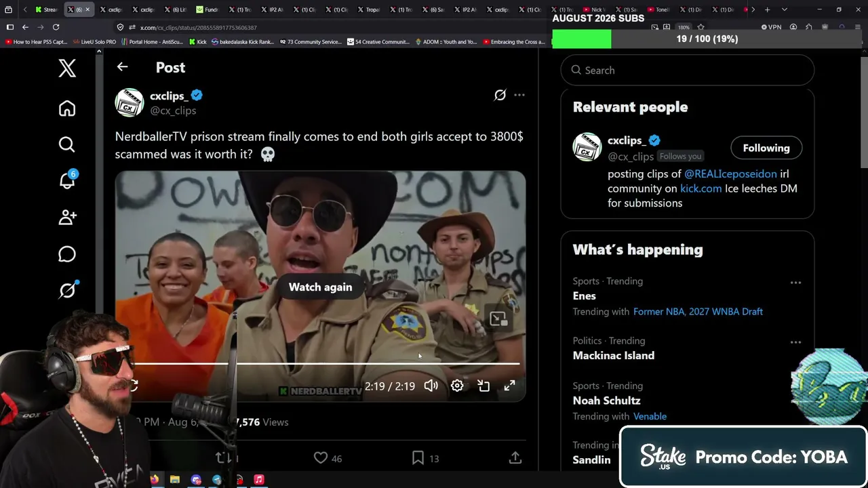Image resolution: width=868 pixels, height=488 pixels.
Task: Enter fullscreen on the video player
Action: pos(509,386)
